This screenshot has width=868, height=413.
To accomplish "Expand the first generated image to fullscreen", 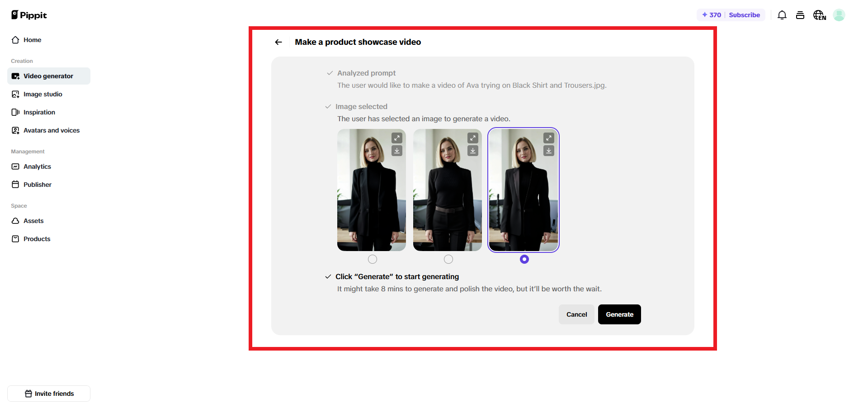I will pyautogui.click(x=397, y=138).
